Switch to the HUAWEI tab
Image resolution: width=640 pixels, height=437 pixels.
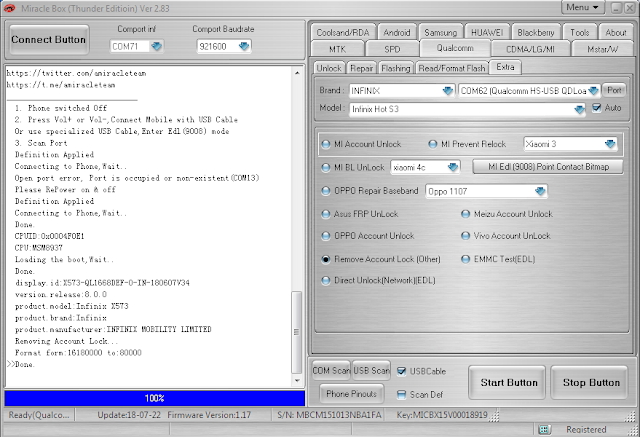pos(487,32)
